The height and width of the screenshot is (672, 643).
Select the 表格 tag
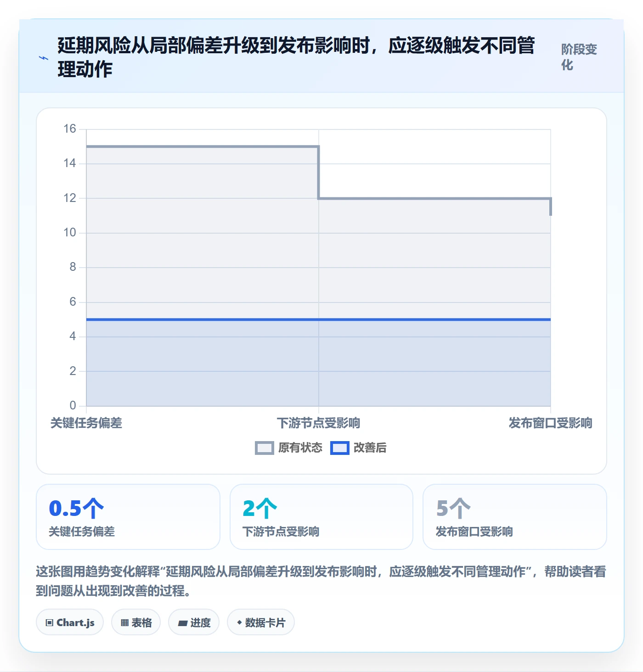coord(136,622)
